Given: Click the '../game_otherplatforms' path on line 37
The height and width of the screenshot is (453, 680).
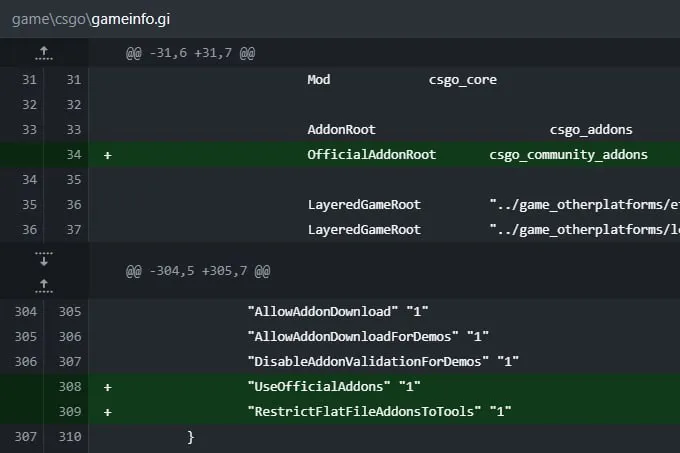Looking at the screenshot, I should click(x=585, y=230).
